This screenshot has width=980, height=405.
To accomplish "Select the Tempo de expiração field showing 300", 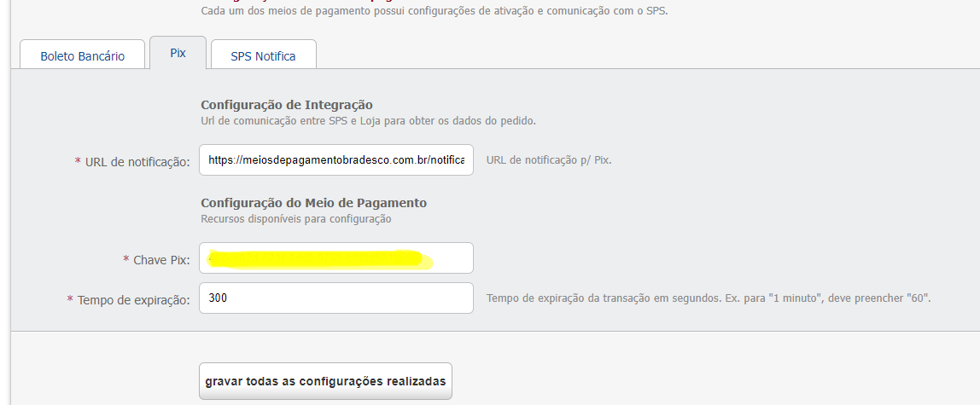I will [x=336, y=298].
